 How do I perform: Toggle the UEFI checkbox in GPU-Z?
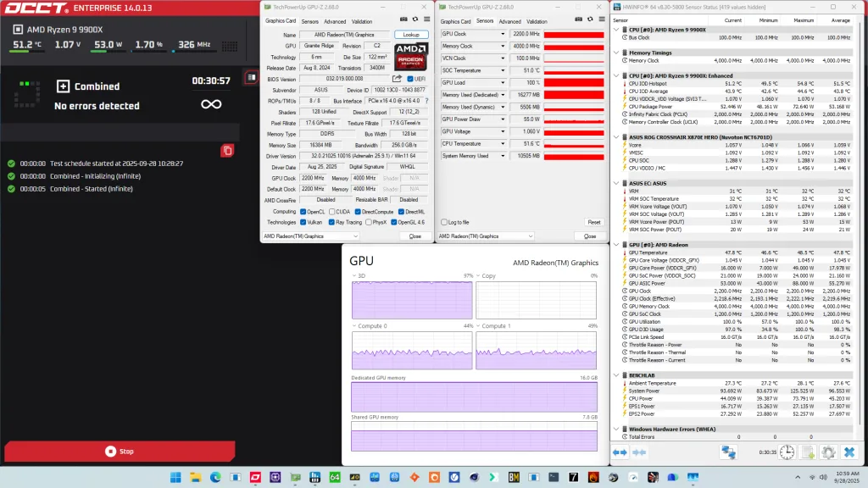[410, 78]
